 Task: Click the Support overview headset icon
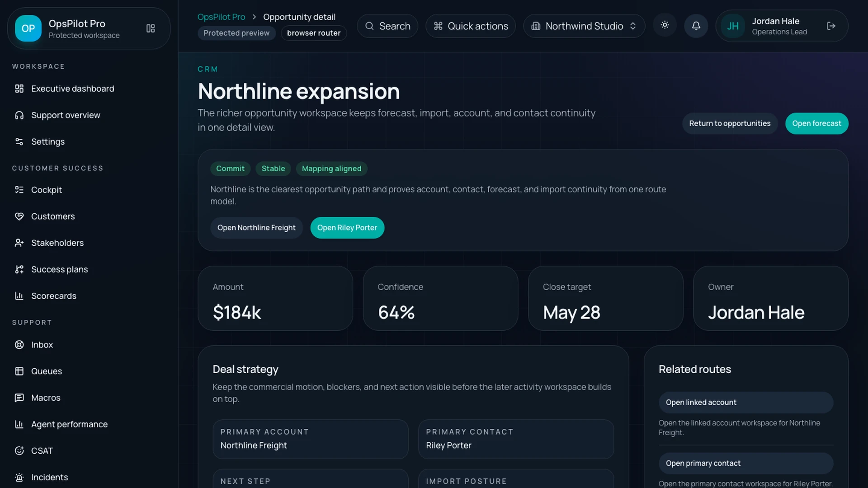click(19, 115)
